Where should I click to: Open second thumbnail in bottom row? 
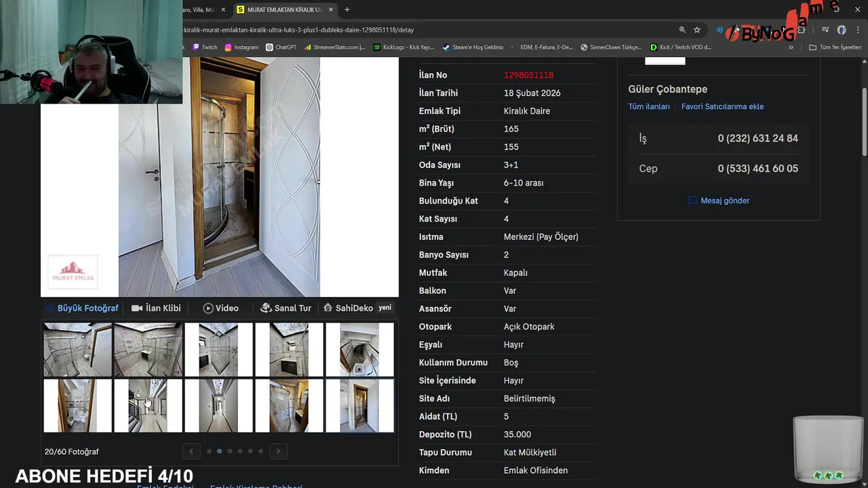tap(148, 405)
